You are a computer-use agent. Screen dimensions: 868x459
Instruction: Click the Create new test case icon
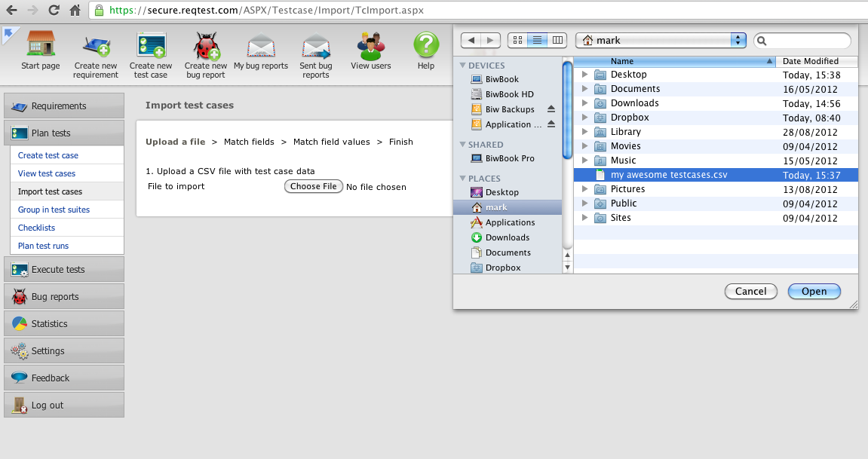click(x=151, y=46)
